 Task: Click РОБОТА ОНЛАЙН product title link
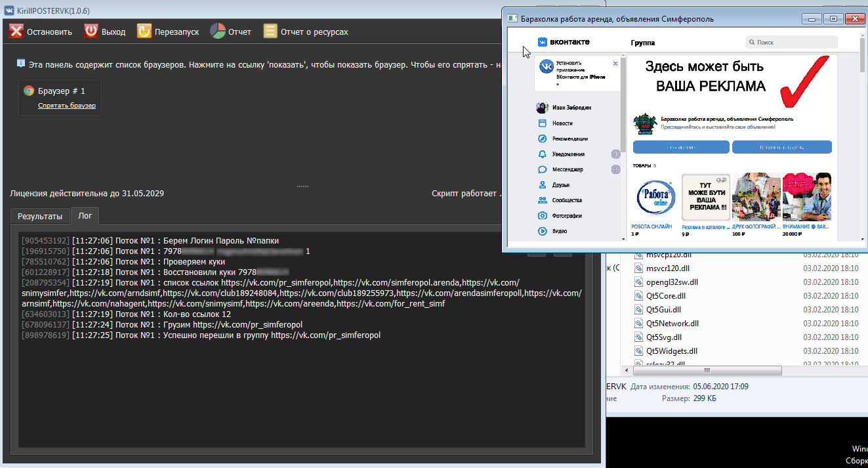click(651, 226)
